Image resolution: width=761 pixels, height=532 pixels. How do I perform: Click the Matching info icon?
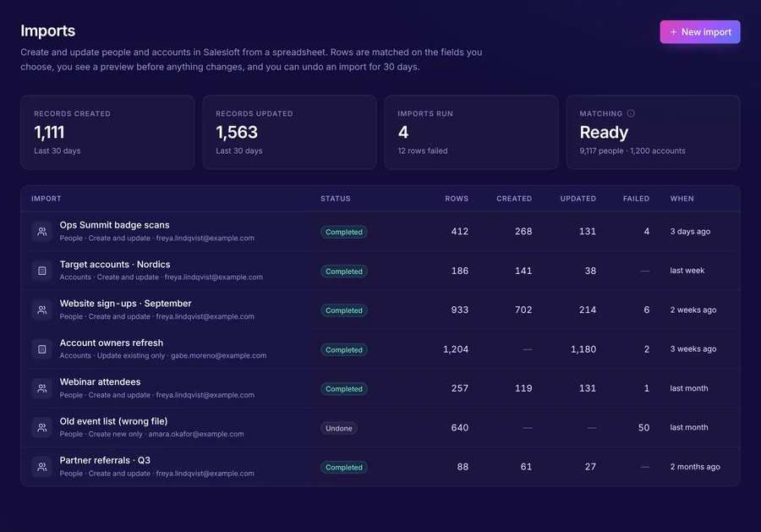[631, 113]
